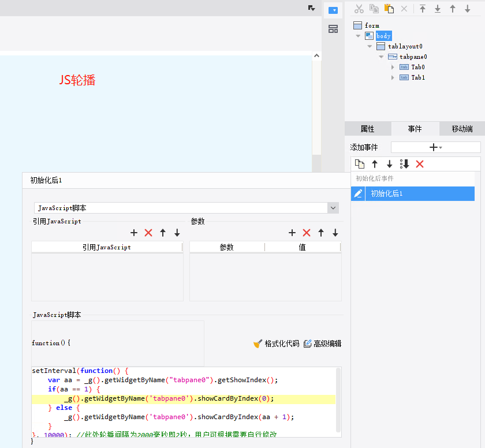Image resolution: width=485 pixels, height=448 pixels.
Task: Select Tab1 in the widget tree
Action: click(418, 77)
